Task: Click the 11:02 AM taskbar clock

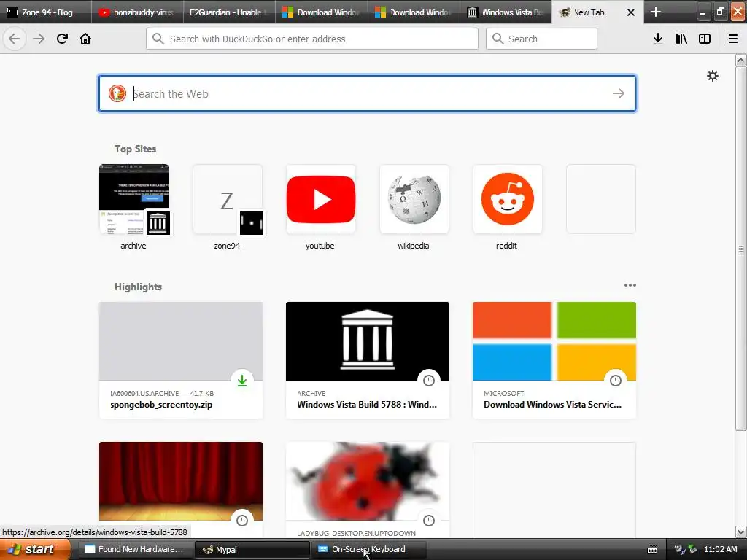Action: (720, 549)
